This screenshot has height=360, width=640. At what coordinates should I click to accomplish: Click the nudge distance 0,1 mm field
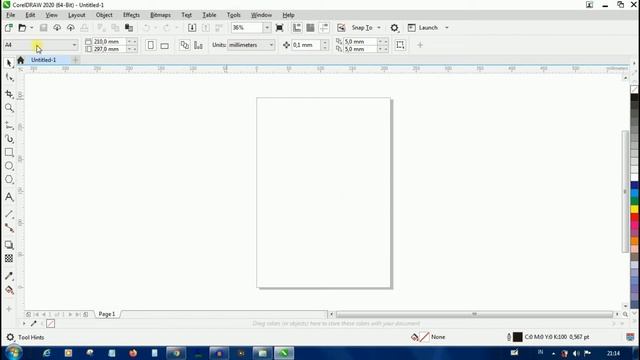306,45
